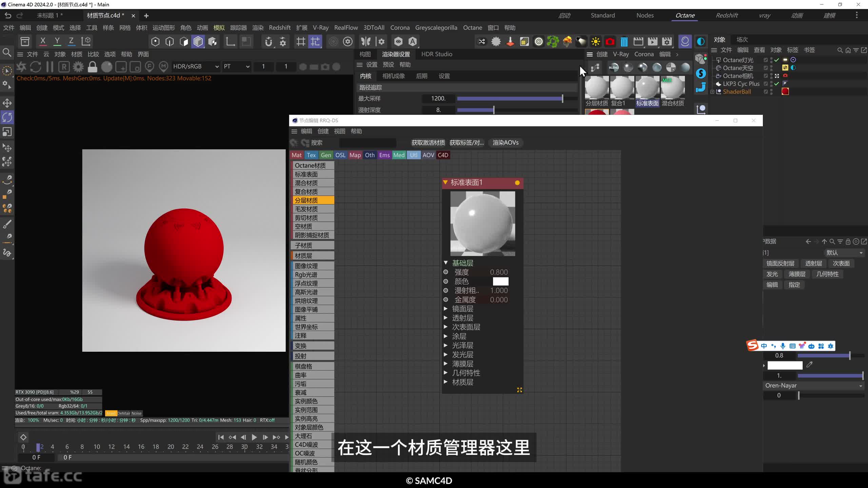Open the PT kernel dropdown
Image resolution: width=868 pixels, height=488 pixels.
pos(237,66)
